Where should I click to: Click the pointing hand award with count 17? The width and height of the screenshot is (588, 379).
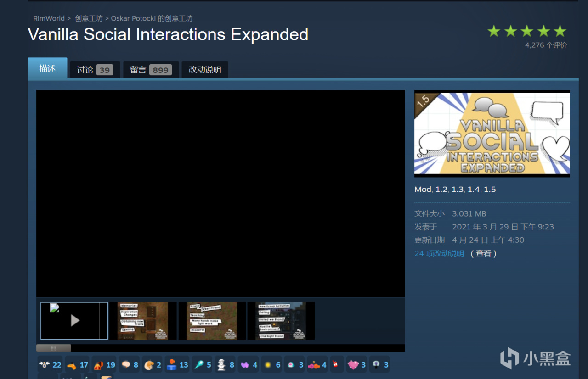77,365
